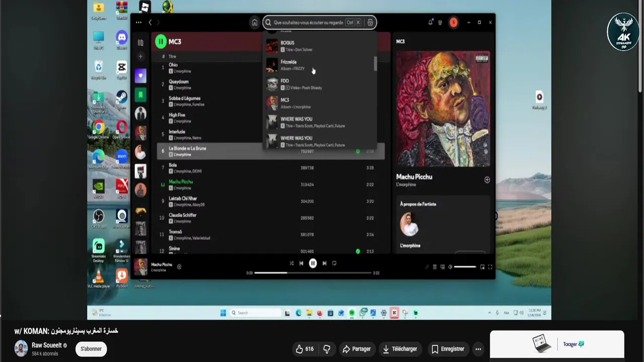Open Spotify notifications bell
644x362 pixels.
point(430,23)
